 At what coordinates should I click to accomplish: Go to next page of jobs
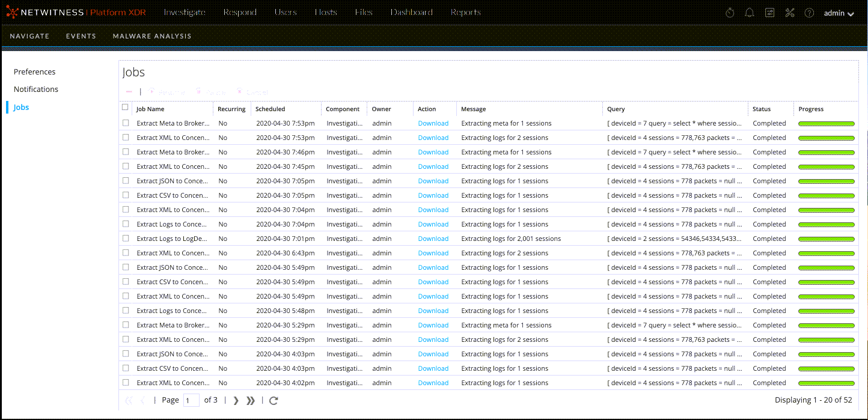236,400
